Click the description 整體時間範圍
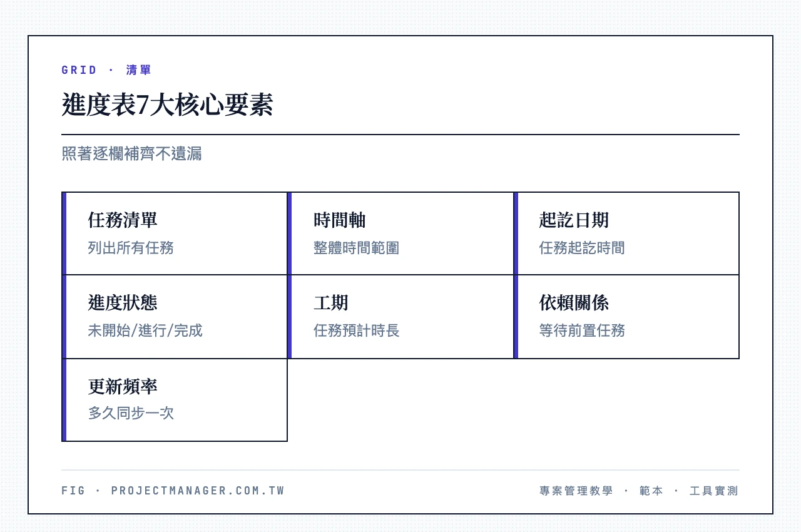This screenshot has width=801, height=532. (357, 248)
